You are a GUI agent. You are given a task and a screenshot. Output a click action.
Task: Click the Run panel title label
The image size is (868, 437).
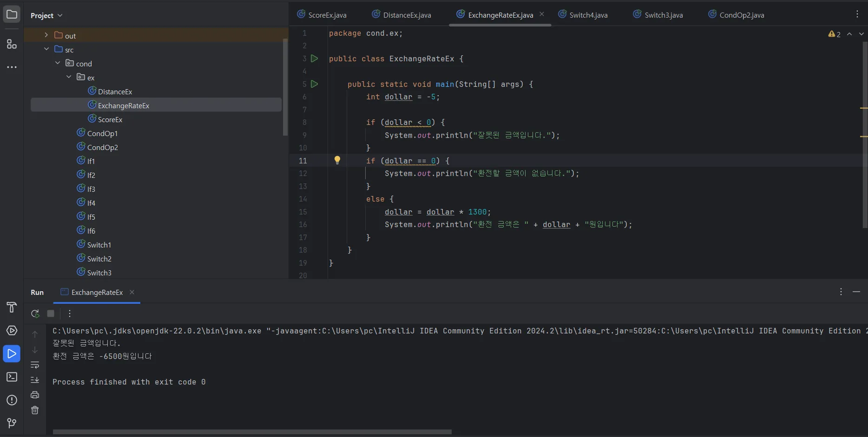(37, 292)
